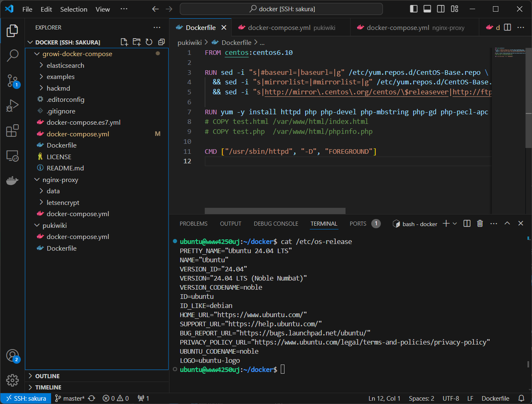Switch to OUTPUT panel tab

tap(230, 224)
